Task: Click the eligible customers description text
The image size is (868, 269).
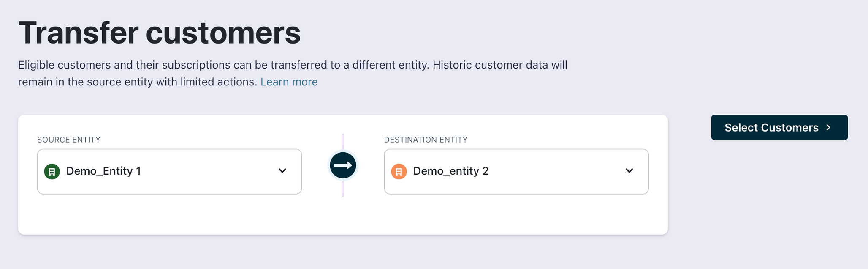Action: click(292, 65)
